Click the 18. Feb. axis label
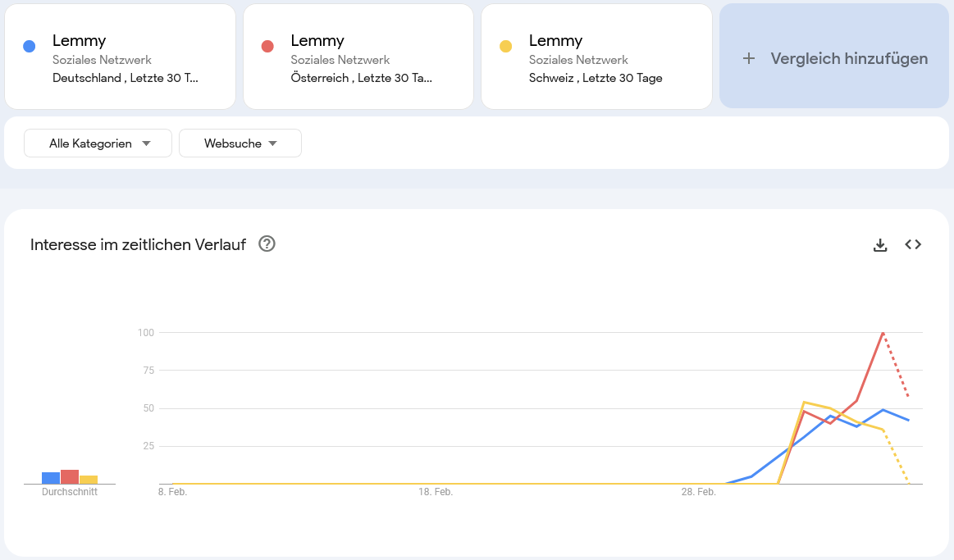Screen dimensions: 954x560 [x=436, y=492]
